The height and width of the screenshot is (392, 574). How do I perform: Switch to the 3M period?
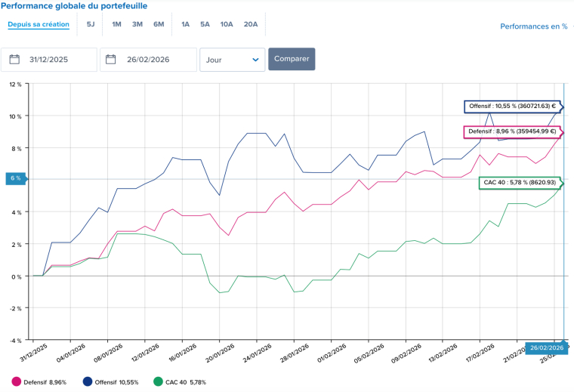137,24
